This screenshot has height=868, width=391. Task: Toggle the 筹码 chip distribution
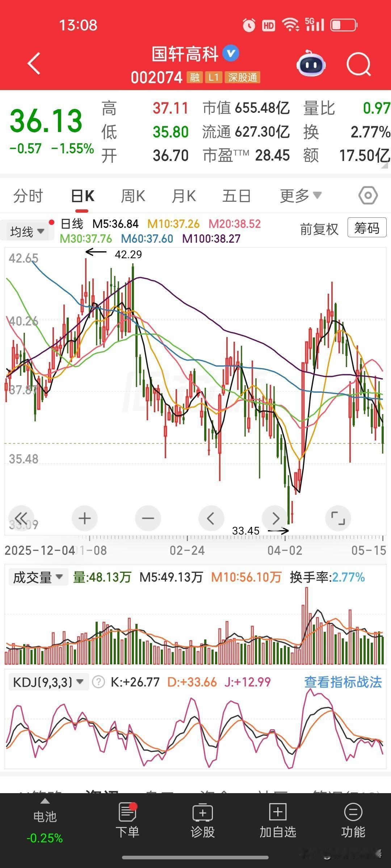pyautogui.click(x=367, y=228)
